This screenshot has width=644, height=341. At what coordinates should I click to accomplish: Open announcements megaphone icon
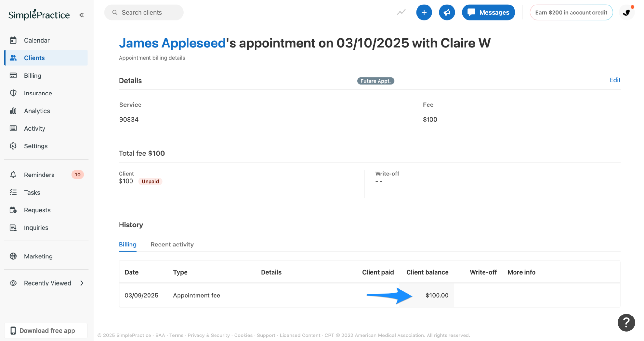[447, 12]
